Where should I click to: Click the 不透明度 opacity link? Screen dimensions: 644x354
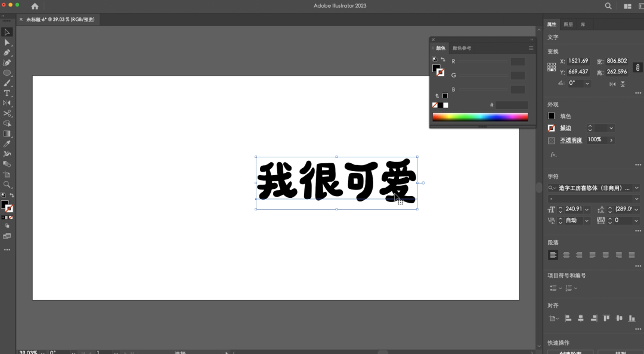[571, 140]
